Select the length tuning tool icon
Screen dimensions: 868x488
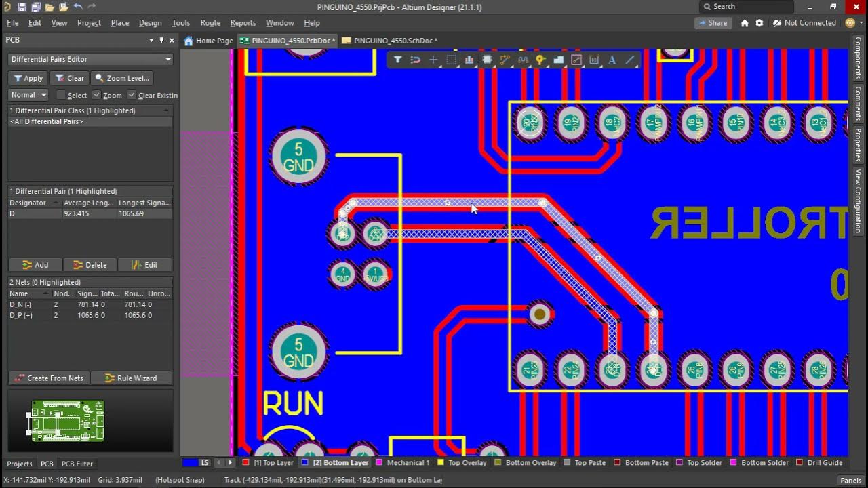pyautogui.click(x=523, y=60)
